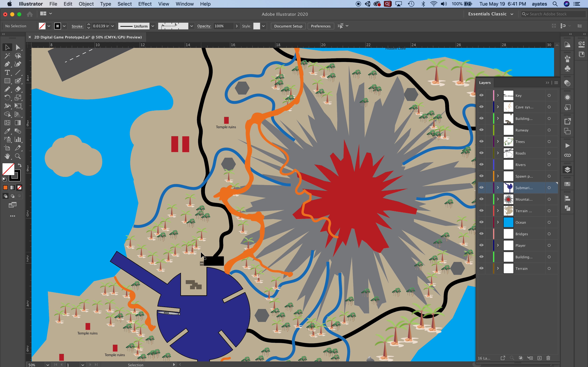This screenshot has height=367, width=588.
Task: Select the Eyedropper tool
Action: coord(7,131)
